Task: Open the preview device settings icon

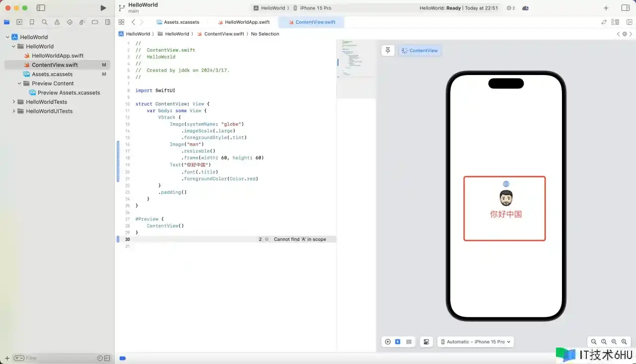Action: pos(426,342)
